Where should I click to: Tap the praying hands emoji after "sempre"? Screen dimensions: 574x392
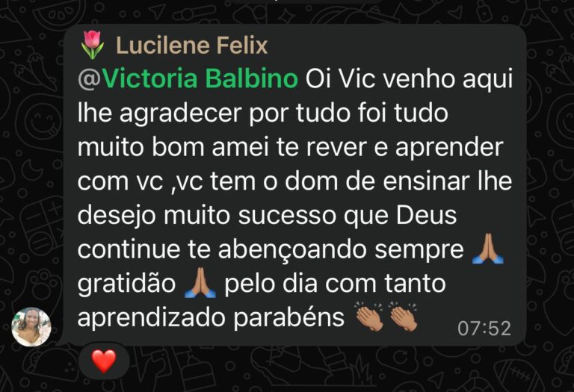pyautogui.click(x=487, y=249)
